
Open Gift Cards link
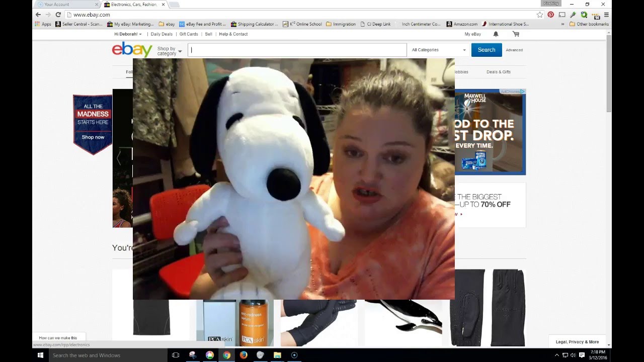pos(189,34)
